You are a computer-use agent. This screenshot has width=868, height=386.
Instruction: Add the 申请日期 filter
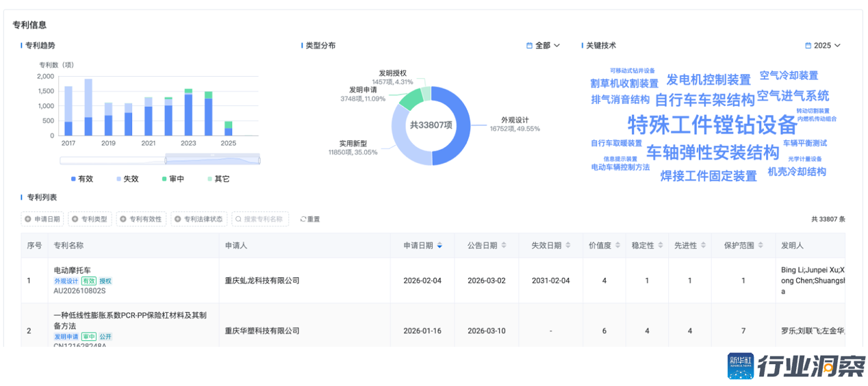tap(42, 219)
